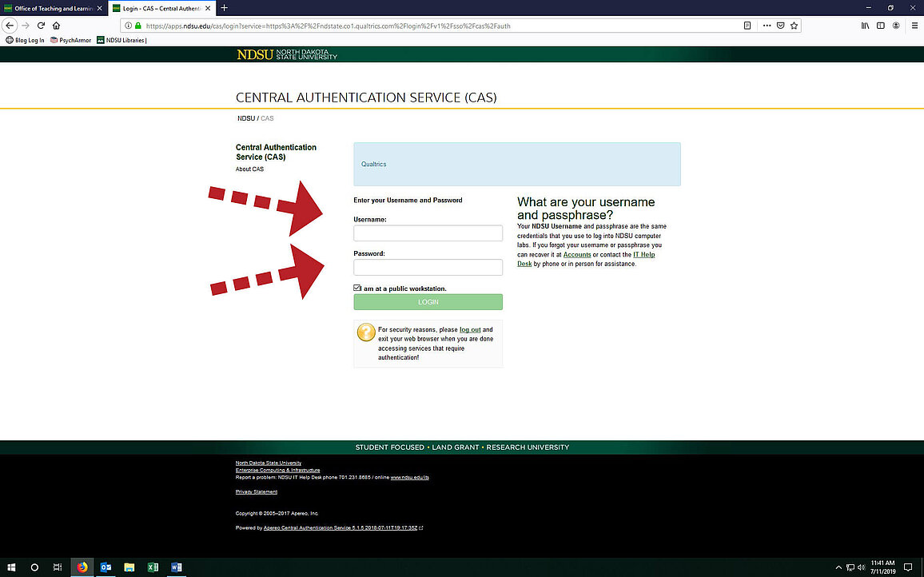
Task: Focus the Password input field
Action: click(x=428, y=268)
